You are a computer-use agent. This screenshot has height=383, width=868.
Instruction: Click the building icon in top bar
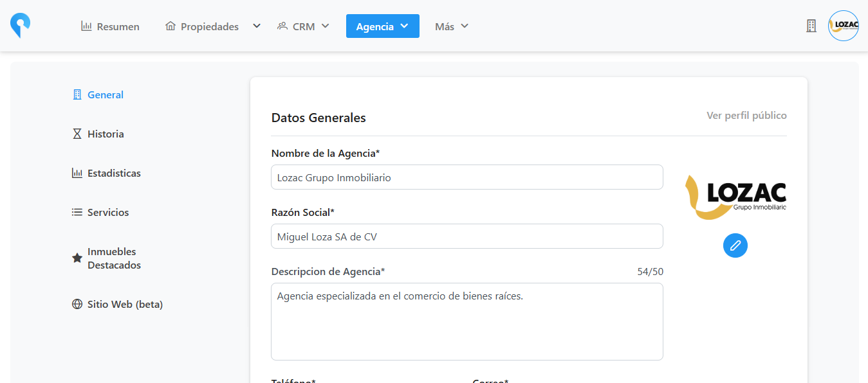pos(811,26)
